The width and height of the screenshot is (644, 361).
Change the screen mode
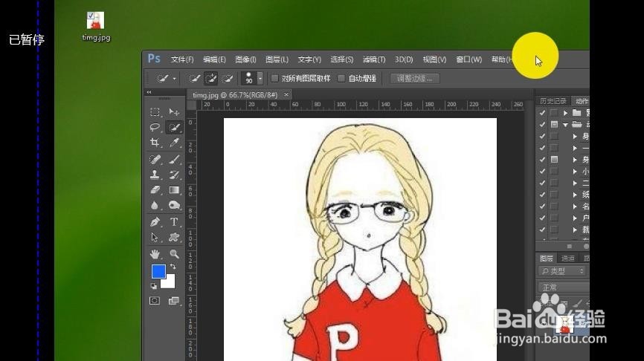(174, 301)
